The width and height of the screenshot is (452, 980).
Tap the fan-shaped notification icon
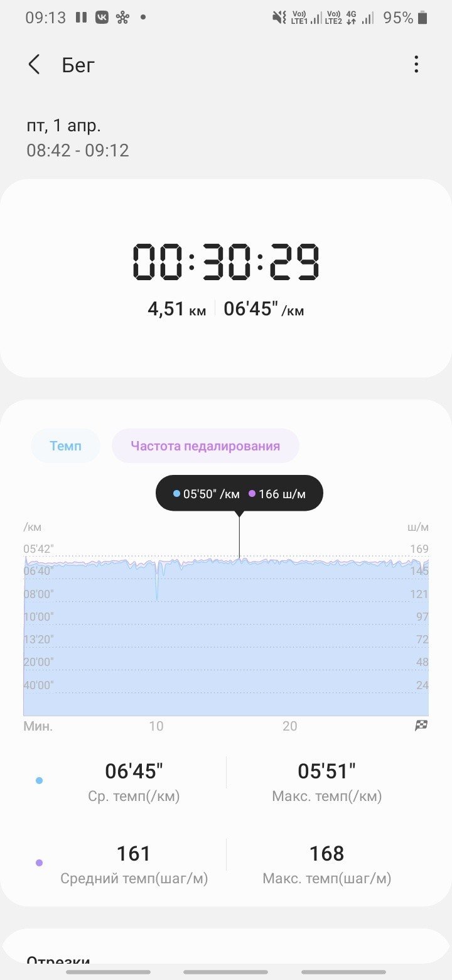pos(122,18)
